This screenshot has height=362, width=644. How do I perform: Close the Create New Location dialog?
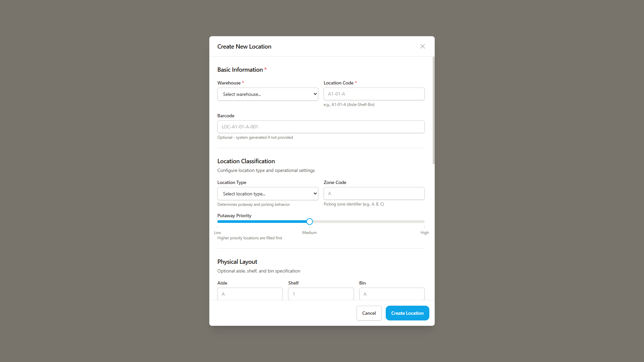[x=422, y=46]
